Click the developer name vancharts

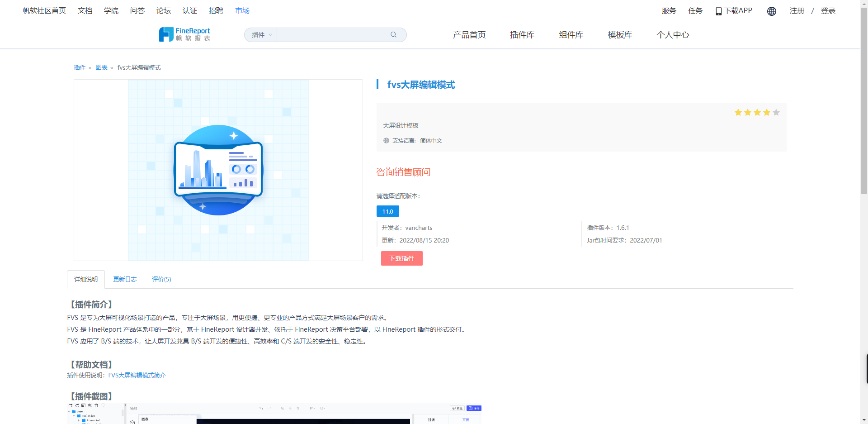(419, 228)
